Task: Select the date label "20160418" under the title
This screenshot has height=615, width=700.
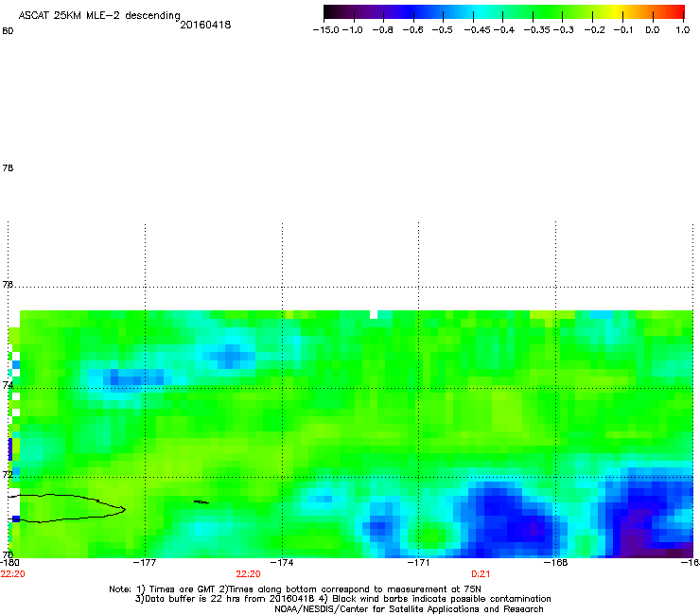Action: coord(205,25)
